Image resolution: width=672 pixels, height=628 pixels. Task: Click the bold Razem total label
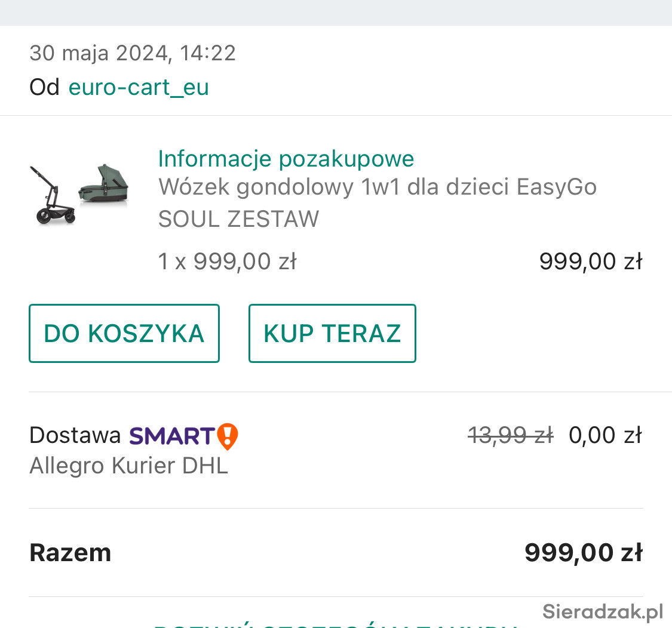tap(70, 553)
